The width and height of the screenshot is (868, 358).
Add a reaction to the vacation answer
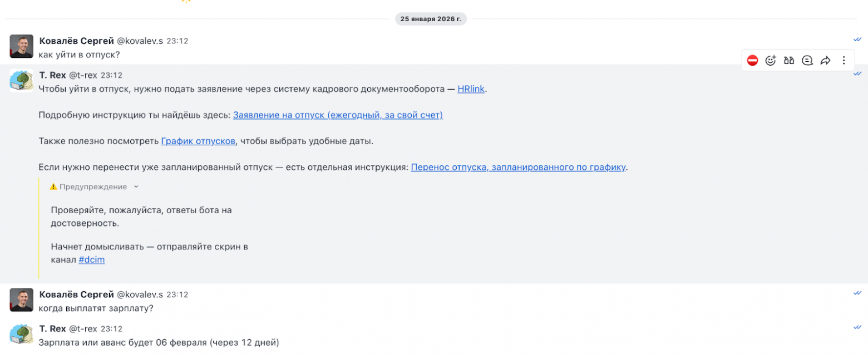point(771,60)
